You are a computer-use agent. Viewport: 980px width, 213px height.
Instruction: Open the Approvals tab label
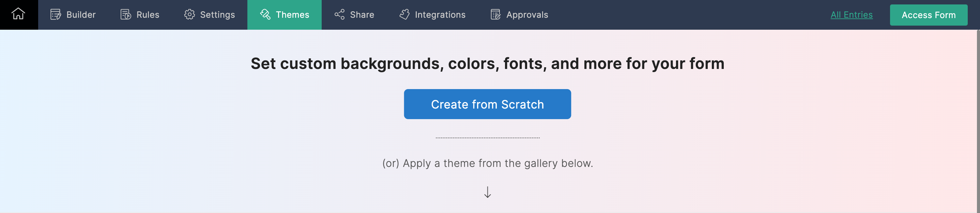[527, 14]
